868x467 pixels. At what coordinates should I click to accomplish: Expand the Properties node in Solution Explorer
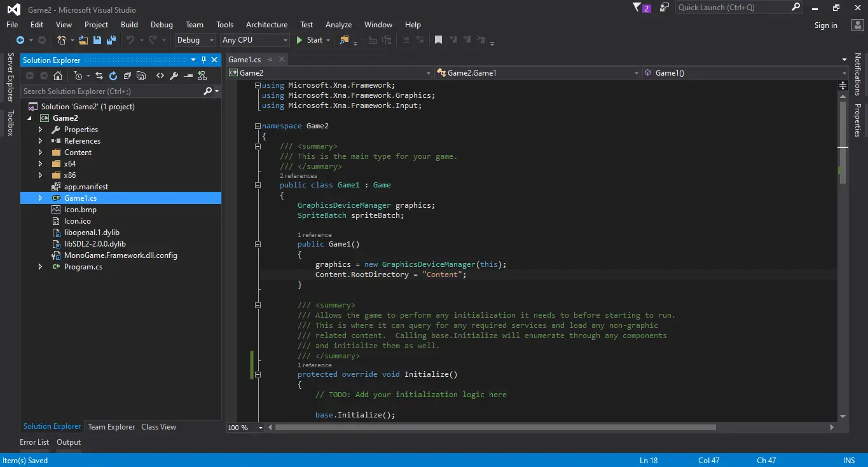point(40,130)
